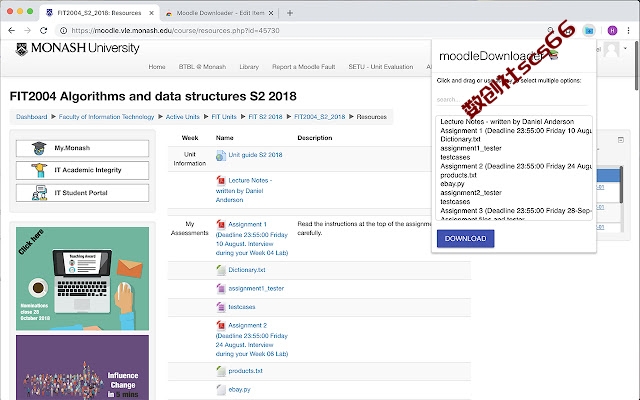Click the Monash University crest logo
640x400 pixels.
tap(21, 49)
